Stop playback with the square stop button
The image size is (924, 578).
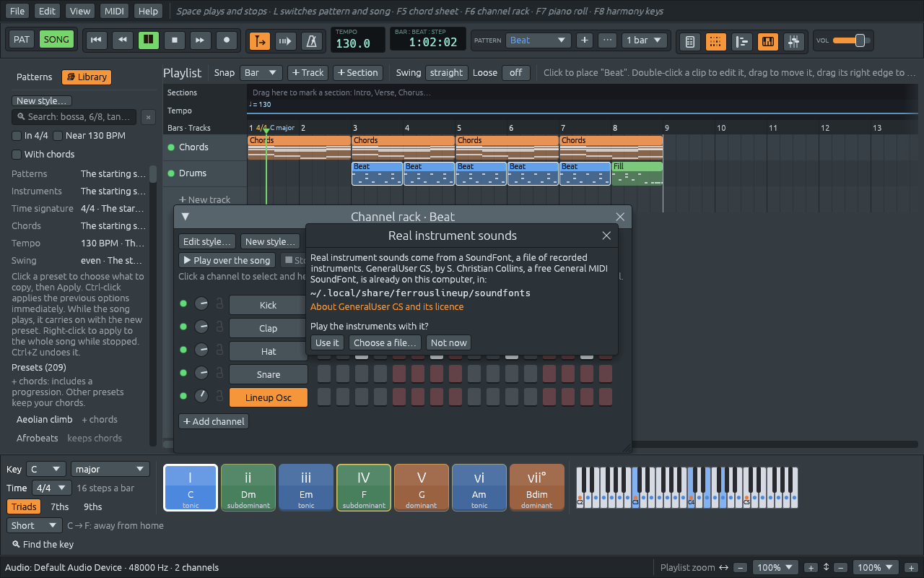click(x=175, y=40)
